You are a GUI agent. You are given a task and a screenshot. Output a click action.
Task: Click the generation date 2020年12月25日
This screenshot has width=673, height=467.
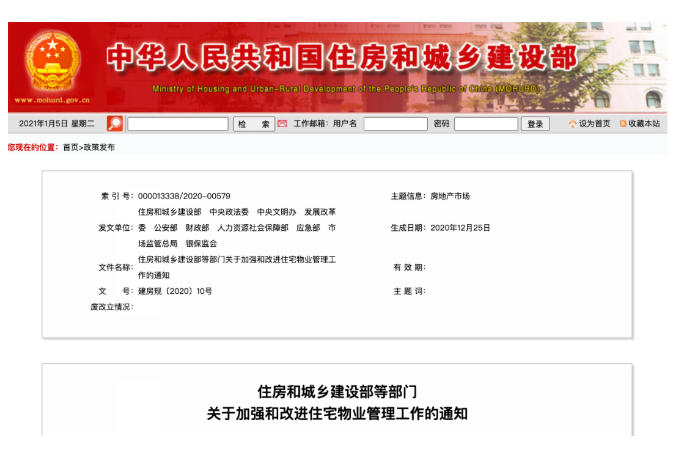click(x=460, y=228)
